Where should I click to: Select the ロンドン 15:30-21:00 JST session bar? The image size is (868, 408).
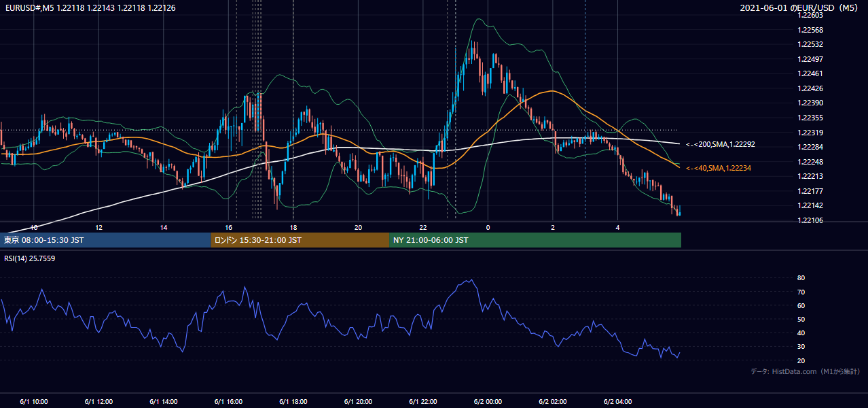point(300,240)
